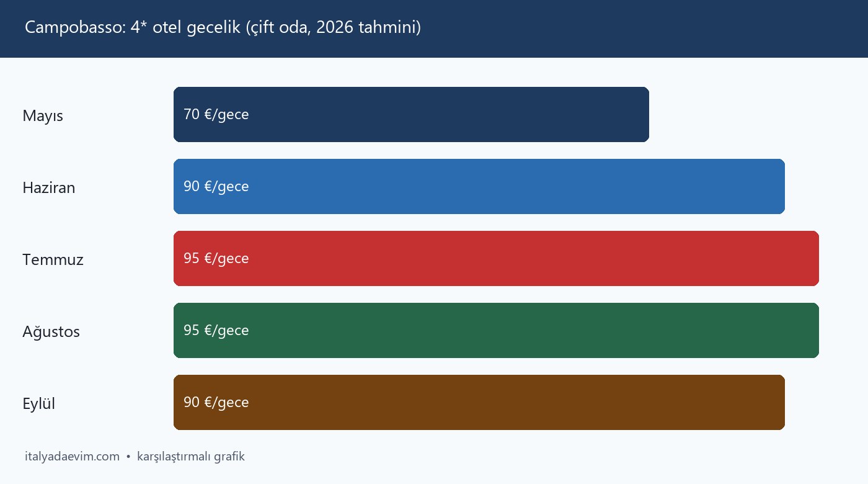Click the Mayıs dark navy bar

[x=411, y=114]
